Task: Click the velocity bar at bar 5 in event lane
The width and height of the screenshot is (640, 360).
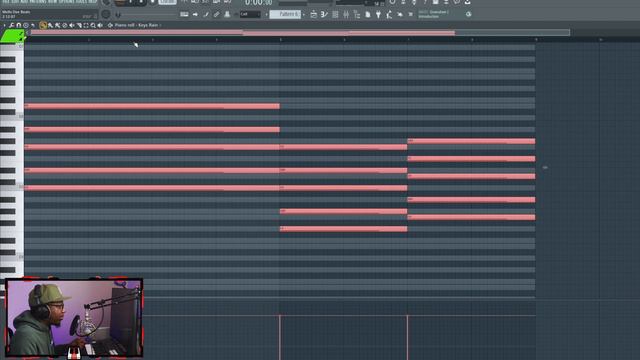Action: [x=280, y=337]
